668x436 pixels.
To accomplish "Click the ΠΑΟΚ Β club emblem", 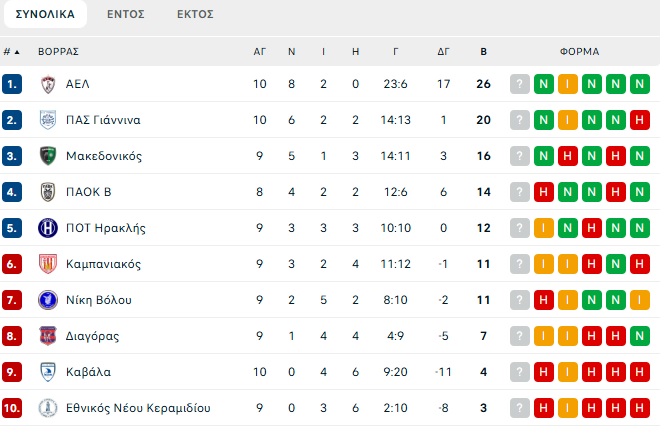I will click(48, 192).
